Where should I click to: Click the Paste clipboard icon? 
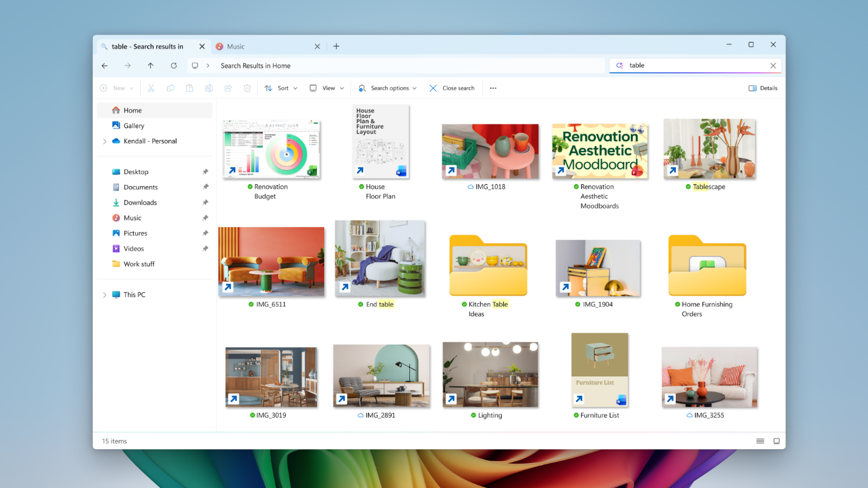[x=189, y=88]
